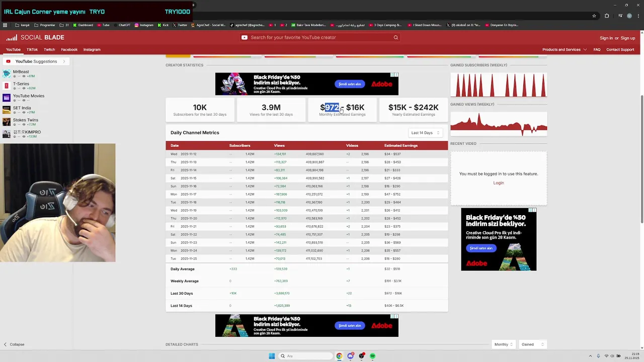Click the magnifier icon in the creator search

point(396,37)
